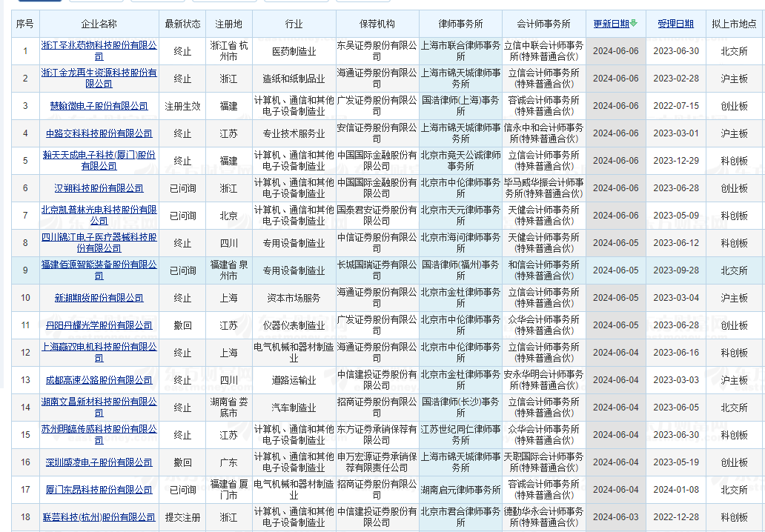Image resolution: width=765 pixels, height=532 pixels.
Task: Open 丹阳丹耀光学股份有限公司 link
Action: click(x=99, y=325)
